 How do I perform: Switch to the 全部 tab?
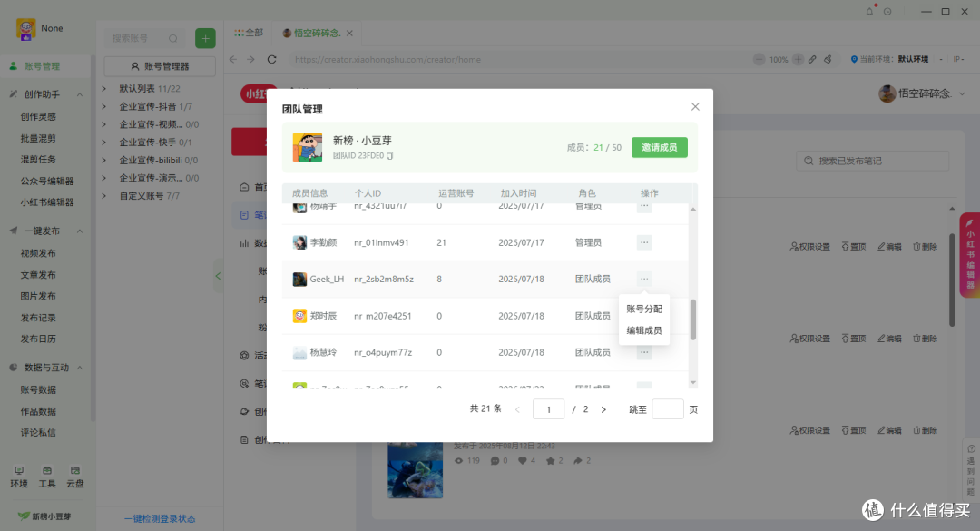coord(250,33)
